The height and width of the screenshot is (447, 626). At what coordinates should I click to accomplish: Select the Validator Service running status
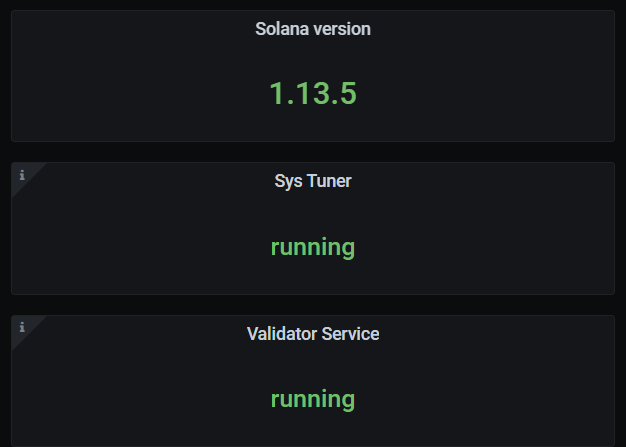tap(313, 399)
